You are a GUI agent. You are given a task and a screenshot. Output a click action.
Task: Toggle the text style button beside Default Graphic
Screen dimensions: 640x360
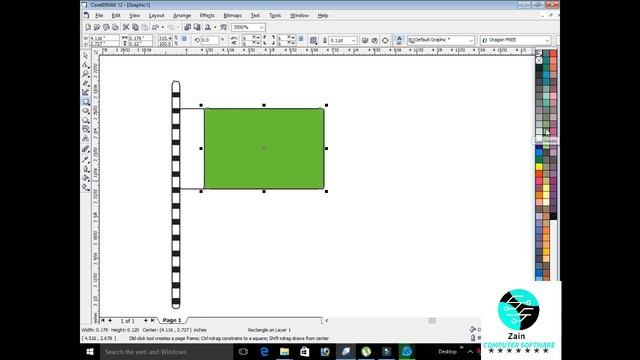pos(399,40)
